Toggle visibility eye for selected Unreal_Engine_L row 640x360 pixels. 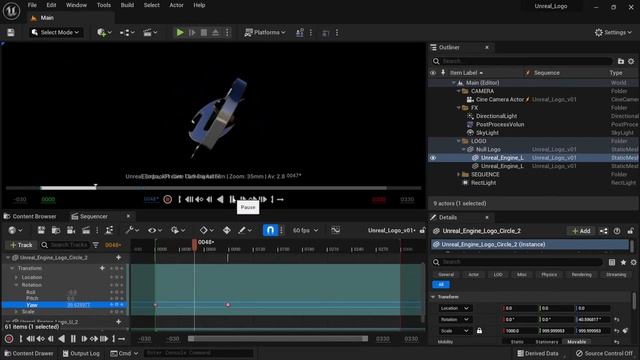pyautogui.click(x=433, y=158)
